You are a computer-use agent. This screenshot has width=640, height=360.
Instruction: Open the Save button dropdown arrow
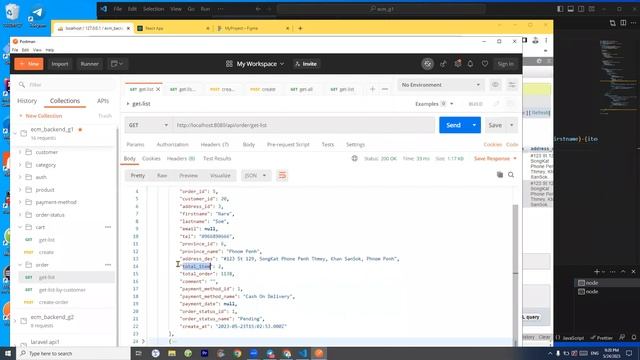click(x=511, y=125)
